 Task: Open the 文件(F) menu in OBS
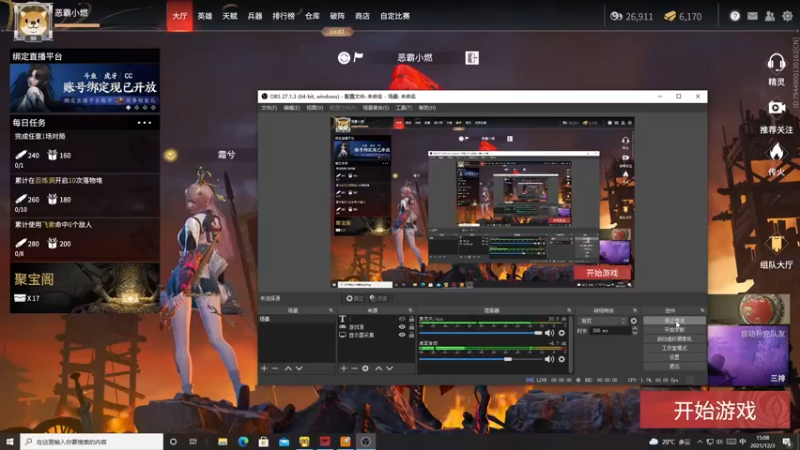[x=269, y=108]
